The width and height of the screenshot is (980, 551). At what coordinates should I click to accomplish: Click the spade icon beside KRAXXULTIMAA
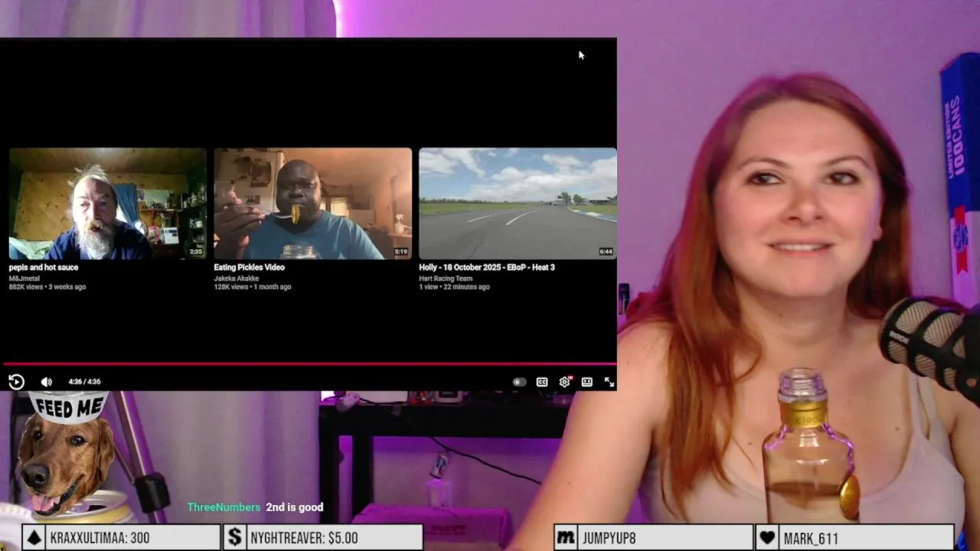[x=34, y=538]
